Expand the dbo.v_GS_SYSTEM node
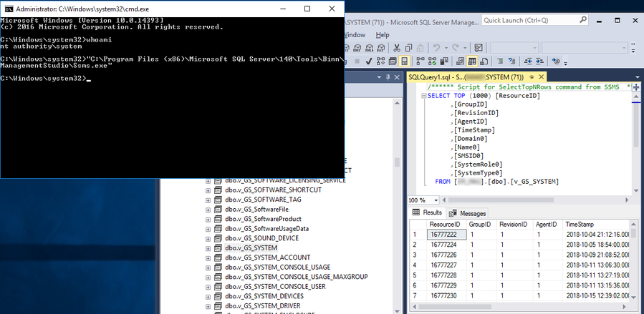 click(x=208, y=248)
